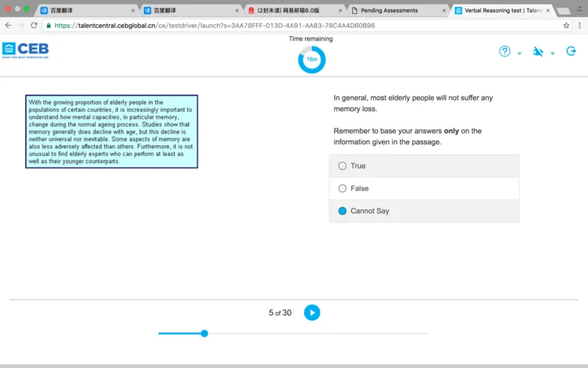Click the CEB logo
The image size is (588, 368).
click(26, 50)
